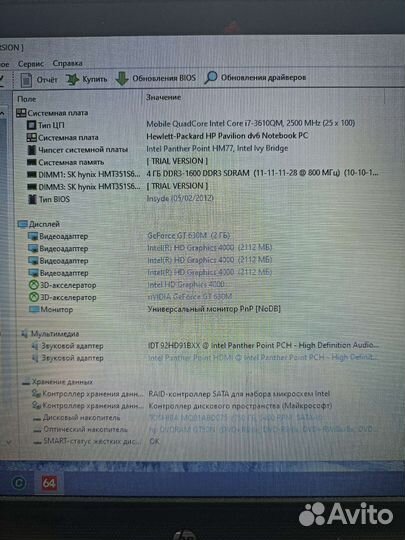Select the Дисплей section header
Viewport: 405px width, 540px height.
[x=39, y=224]
